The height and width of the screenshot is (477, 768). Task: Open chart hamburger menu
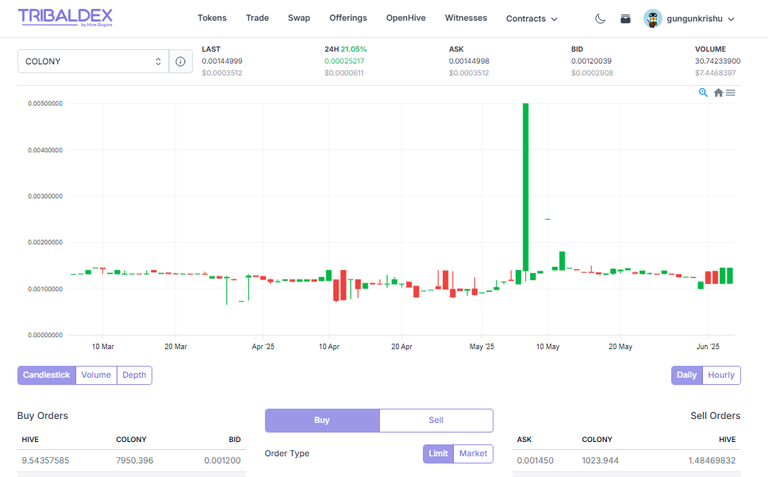[x=730, y=93]
